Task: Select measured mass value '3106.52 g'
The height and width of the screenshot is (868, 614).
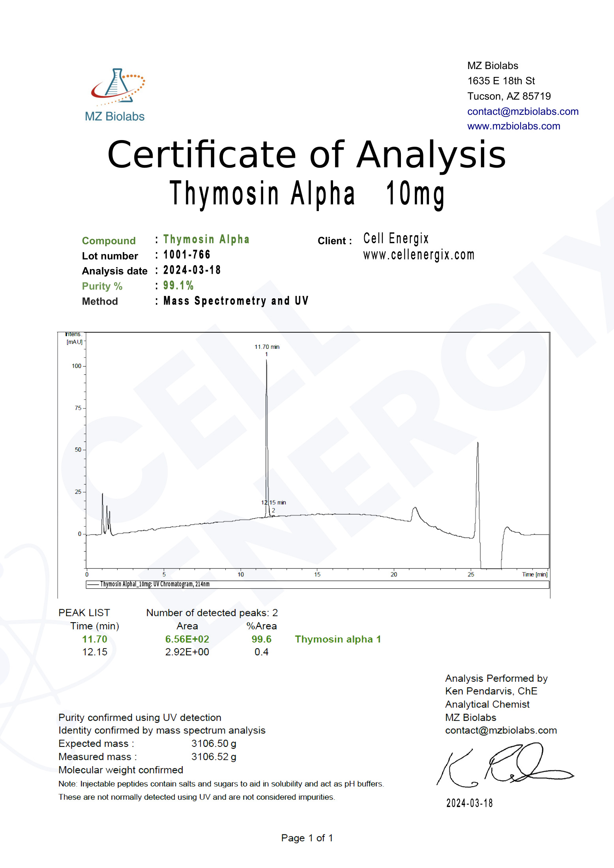Action: click(x=214, y=757)
